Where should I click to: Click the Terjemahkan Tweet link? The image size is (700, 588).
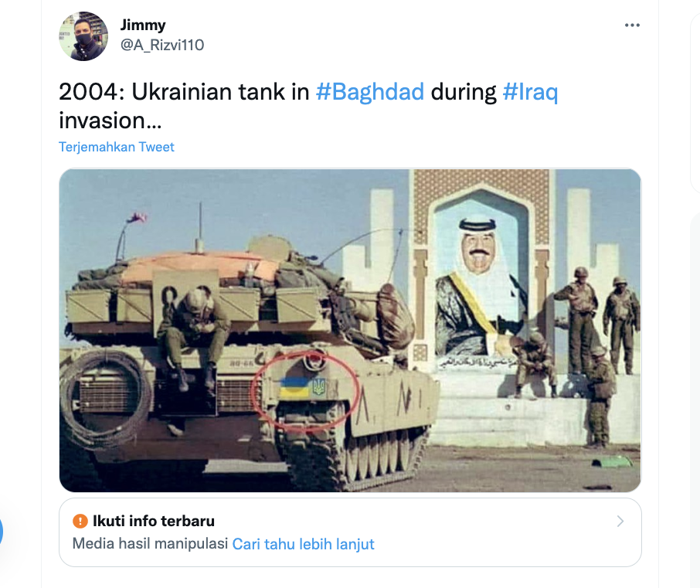[x=117, y=147]
